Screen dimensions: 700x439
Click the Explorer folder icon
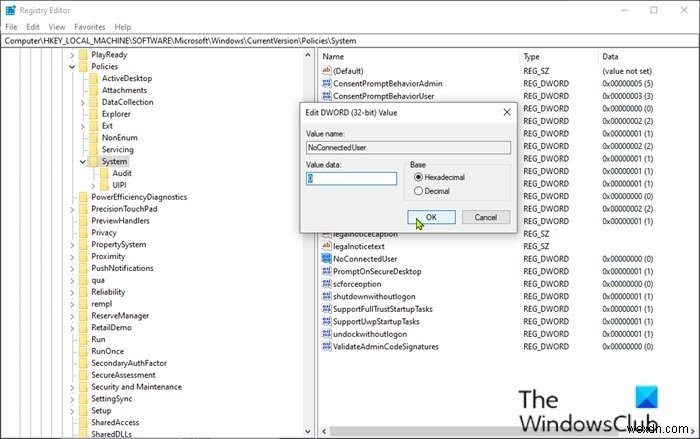point(94,114)
